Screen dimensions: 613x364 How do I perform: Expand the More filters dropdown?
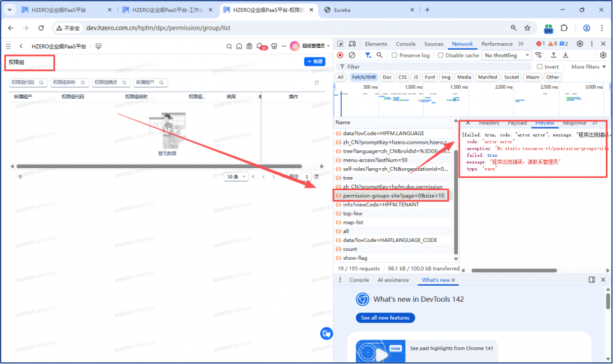point(588,66)
